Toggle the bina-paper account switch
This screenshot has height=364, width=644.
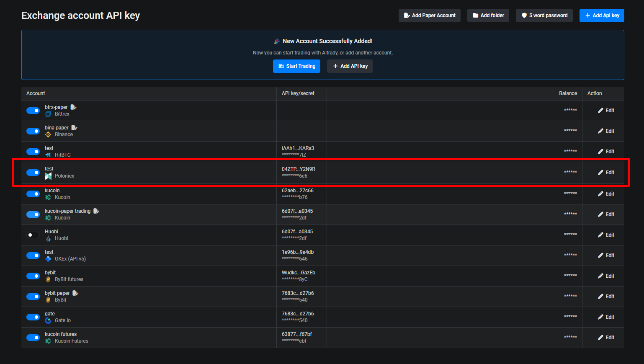[x=33, y=131]
